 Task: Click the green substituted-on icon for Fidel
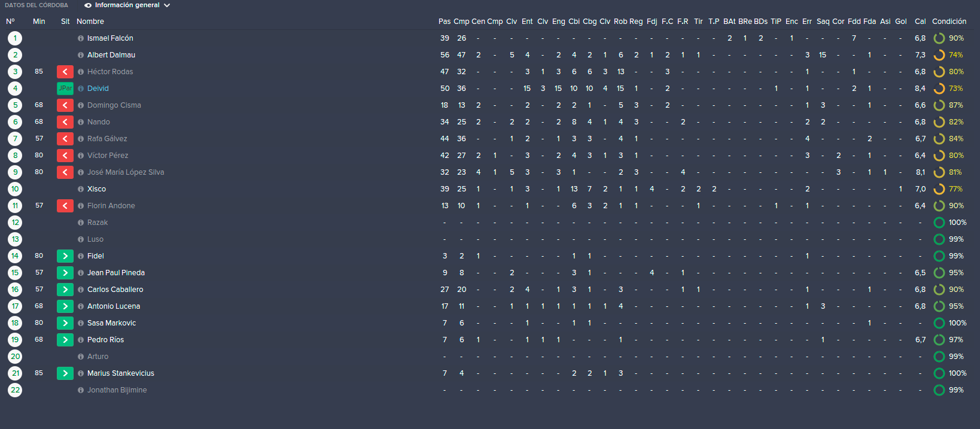(65, 256)
